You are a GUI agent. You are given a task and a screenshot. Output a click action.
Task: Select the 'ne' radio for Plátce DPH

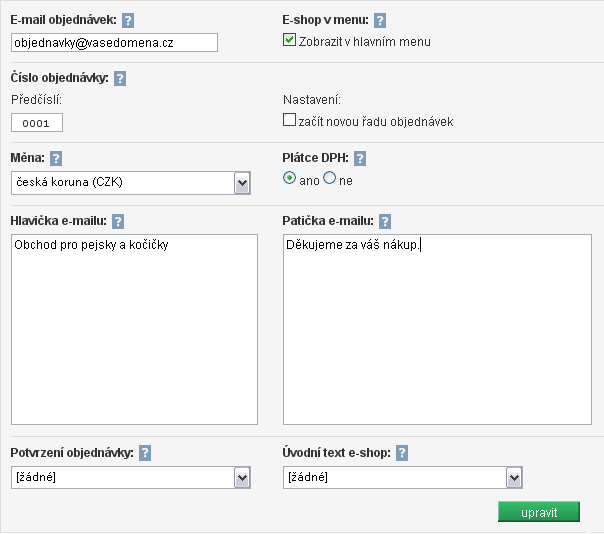point(329,179)
